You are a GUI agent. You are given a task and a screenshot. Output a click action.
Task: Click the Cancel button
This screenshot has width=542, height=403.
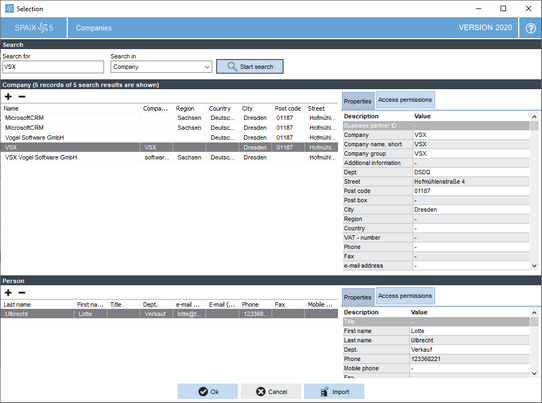coord(271,392)
